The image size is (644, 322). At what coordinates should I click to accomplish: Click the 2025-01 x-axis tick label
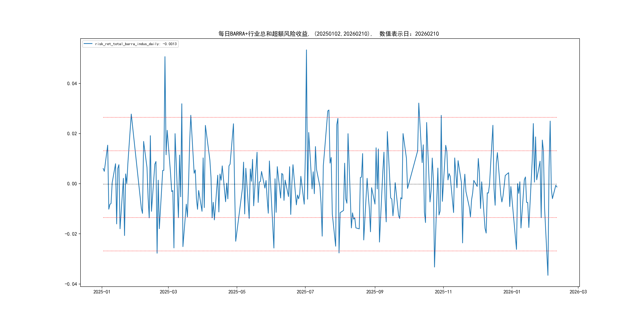[x=102, y=292]
